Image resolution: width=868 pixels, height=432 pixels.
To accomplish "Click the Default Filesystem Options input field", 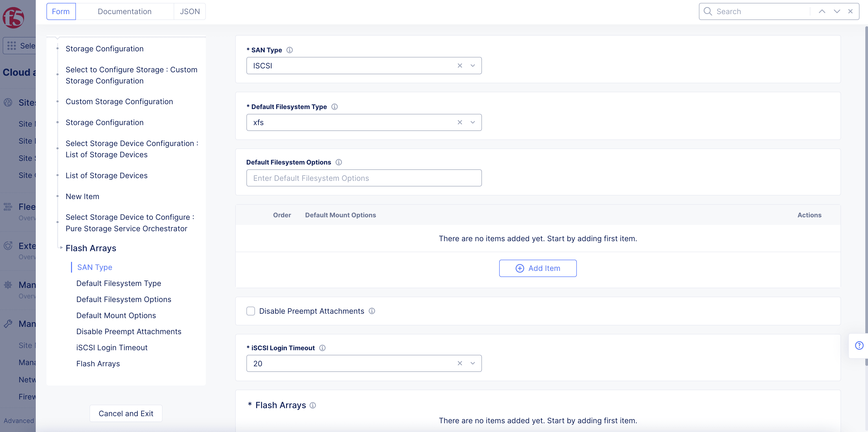I will click(364, 178).
